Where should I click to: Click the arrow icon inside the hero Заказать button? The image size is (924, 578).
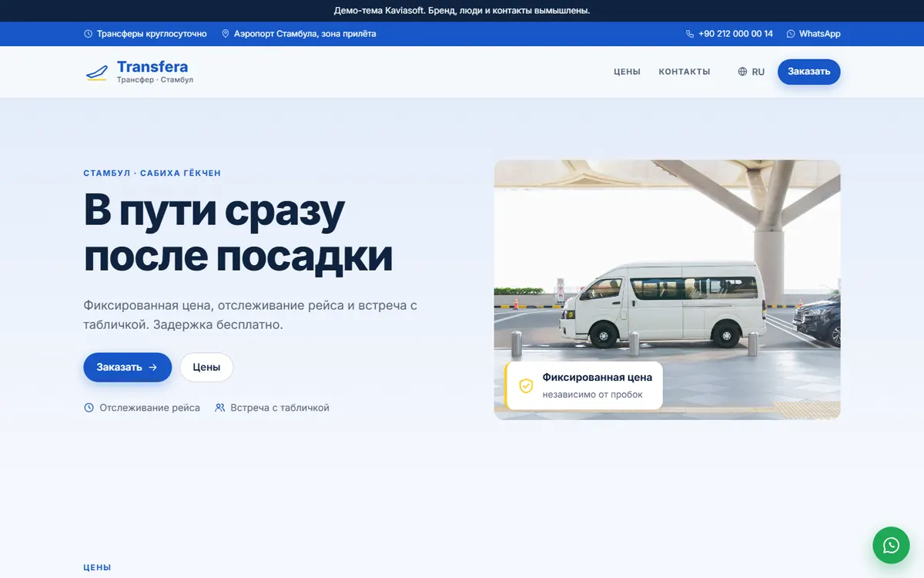[152, 368]
